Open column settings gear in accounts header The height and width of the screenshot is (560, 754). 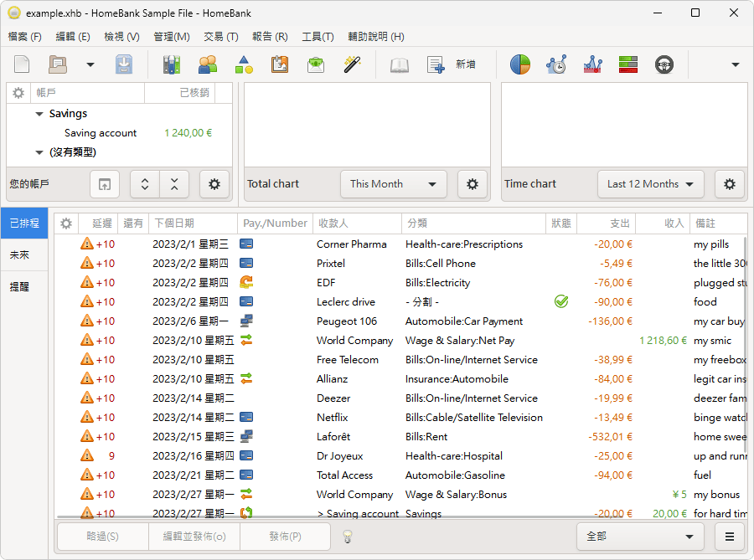pyautogui.click(x=18, y=93)
